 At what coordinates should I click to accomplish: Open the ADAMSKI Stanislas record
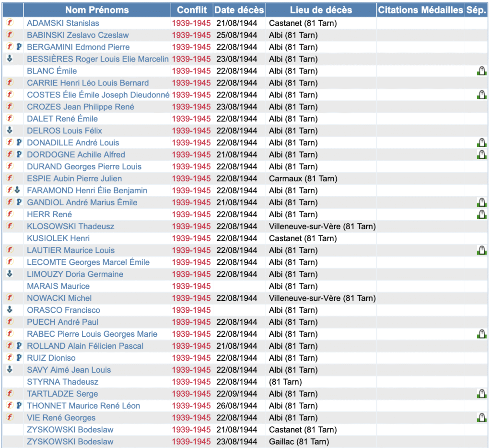click(x=63, y=23)
